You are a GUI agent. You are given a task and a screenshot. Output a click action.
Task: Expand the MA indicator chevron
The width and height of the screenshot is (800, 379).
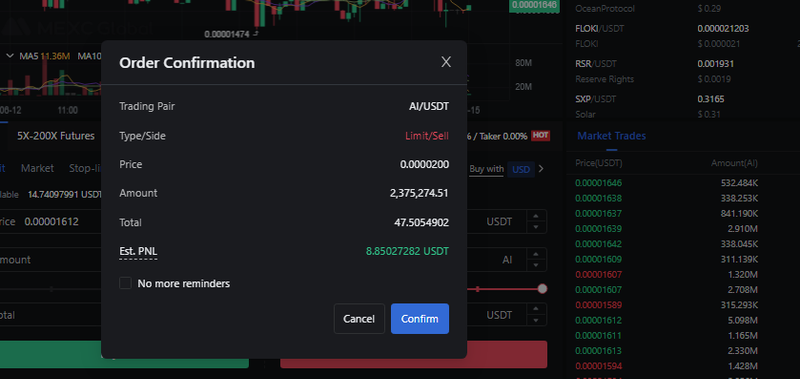pos(10,56)
